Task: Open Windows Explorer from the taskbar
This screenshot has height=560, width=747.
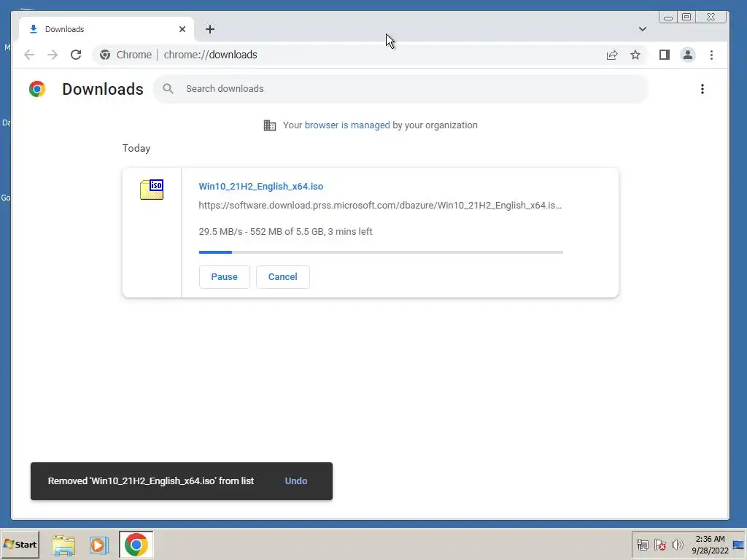Action: coord(63,545)
